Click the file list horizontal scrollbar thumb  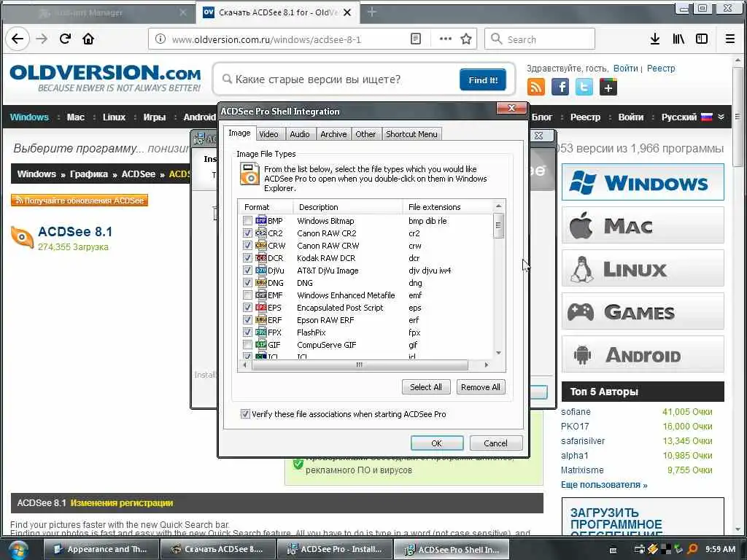point(360,365)
